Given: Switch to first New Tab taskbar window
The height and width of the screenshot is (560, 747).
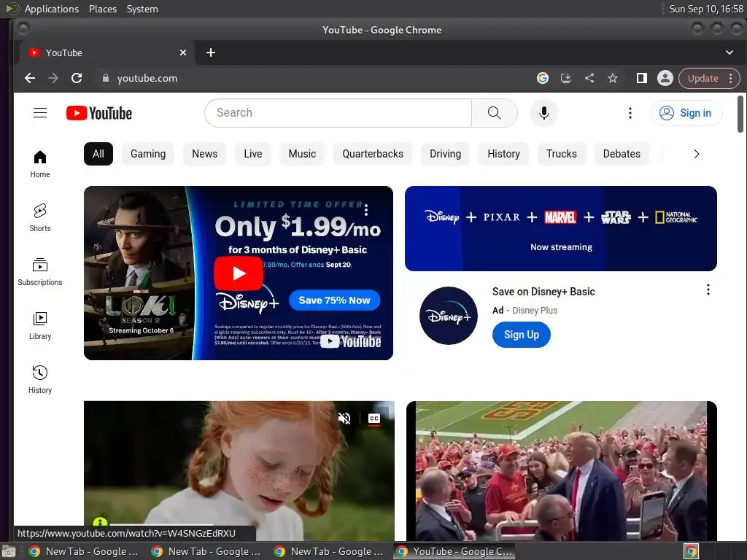Looking at the screenshot, I should [83, 551].
